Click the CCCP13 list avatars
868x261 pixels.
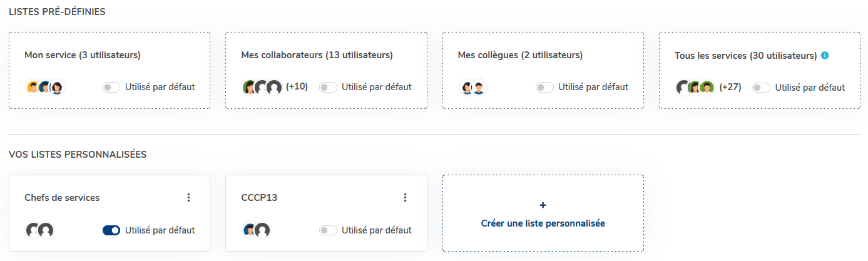pos(256,230)
